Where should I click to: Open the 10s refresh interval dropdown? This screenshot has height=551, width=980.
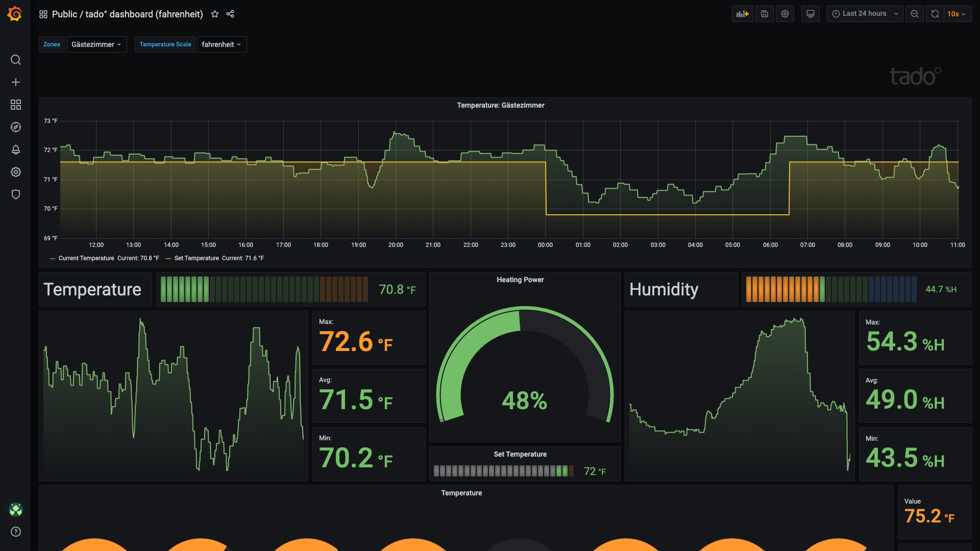[956, 14]
